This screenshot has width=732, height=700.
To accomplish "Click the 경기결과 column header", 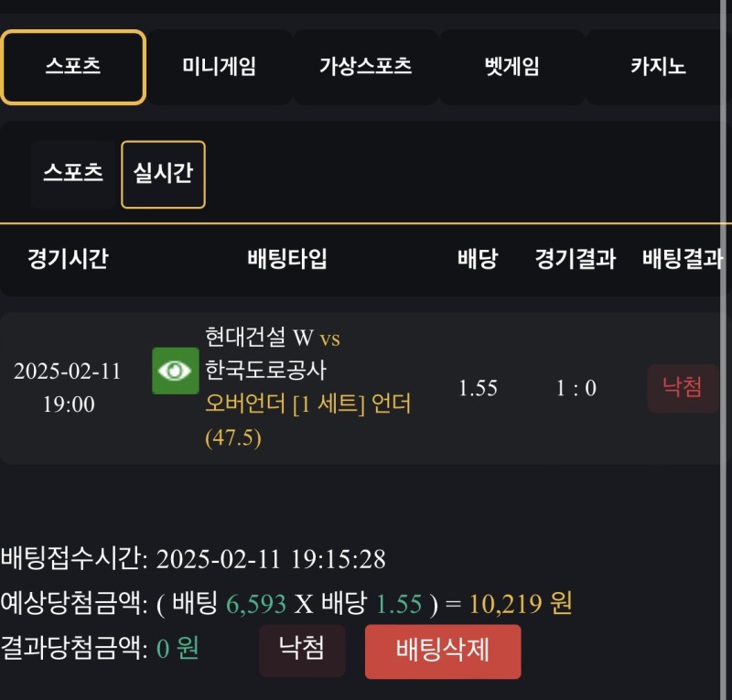I will click(x=576, y=259).
